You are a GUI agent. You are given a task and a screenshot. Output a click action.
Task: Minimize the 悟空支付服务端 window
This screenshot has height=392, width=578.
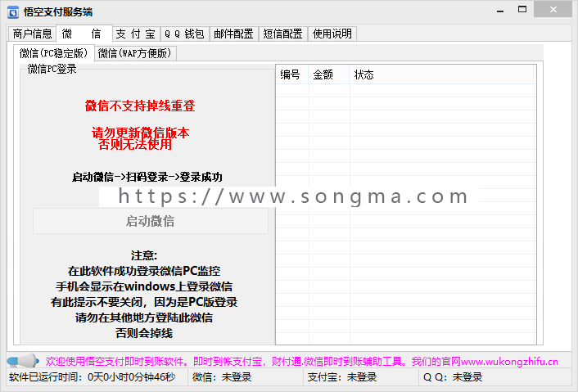[x=500, y=10]
